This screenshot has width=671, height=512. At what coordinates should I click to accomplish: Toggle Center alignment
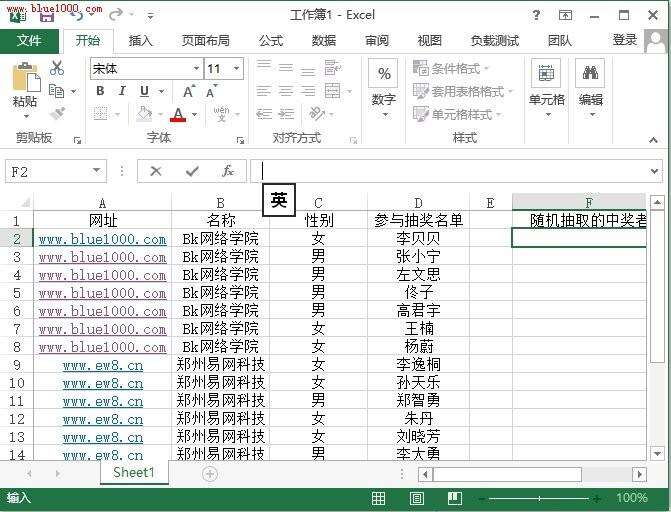click(x=286, y=91)
